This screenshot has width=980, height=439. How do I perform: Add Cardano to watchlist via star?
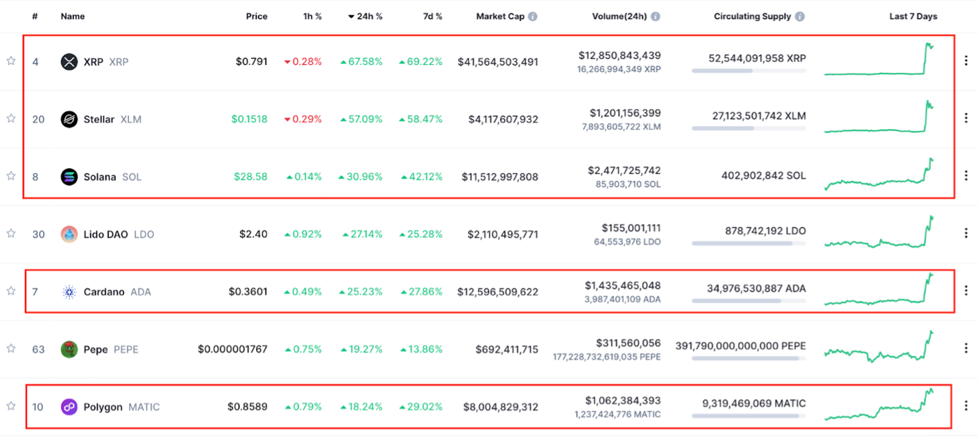tap(11, 291)
